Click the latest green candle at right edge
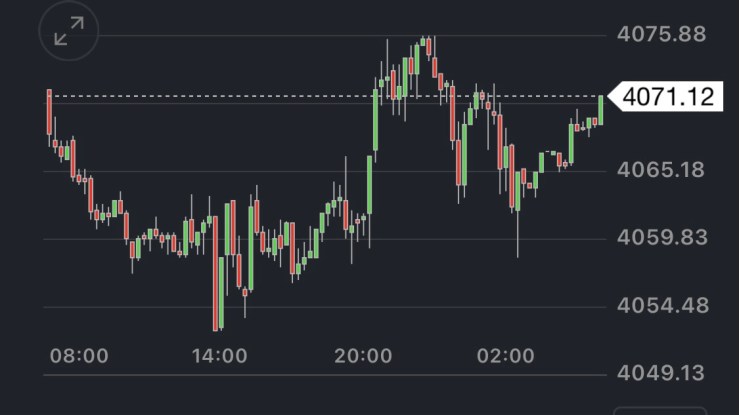Viewport: 739px width, 415px height. click(x=602, y=109)
